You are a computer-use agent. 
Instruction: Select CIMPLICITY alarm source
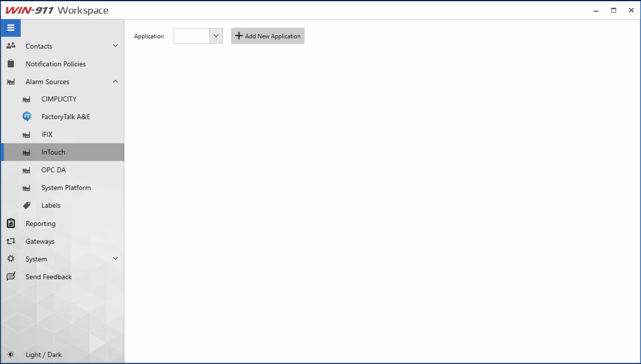click(63, 99)
